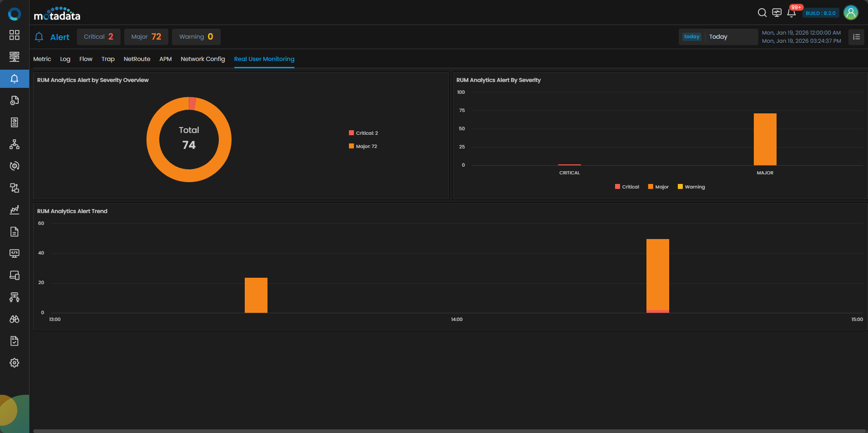Image resolution: width=868 pixels, height=433 pixels.
Task: Open the dashboard grid icon in sidebar
Action: (x=15, y=35)
